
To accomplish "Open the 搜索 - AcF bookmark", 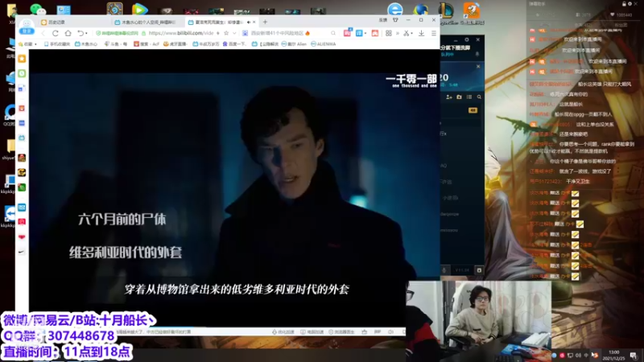I will tap(147, 44).
